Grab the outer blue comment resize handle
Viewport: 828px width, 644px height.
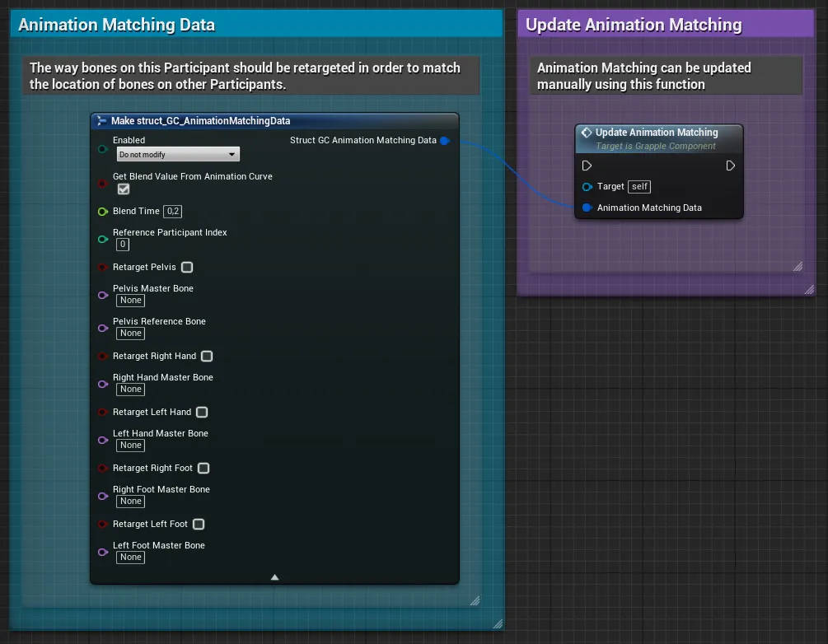tap(498, 624)
